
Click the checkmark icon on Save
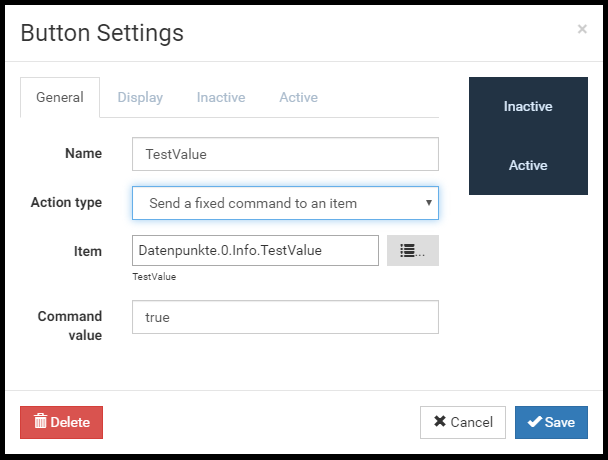point(534,422)
